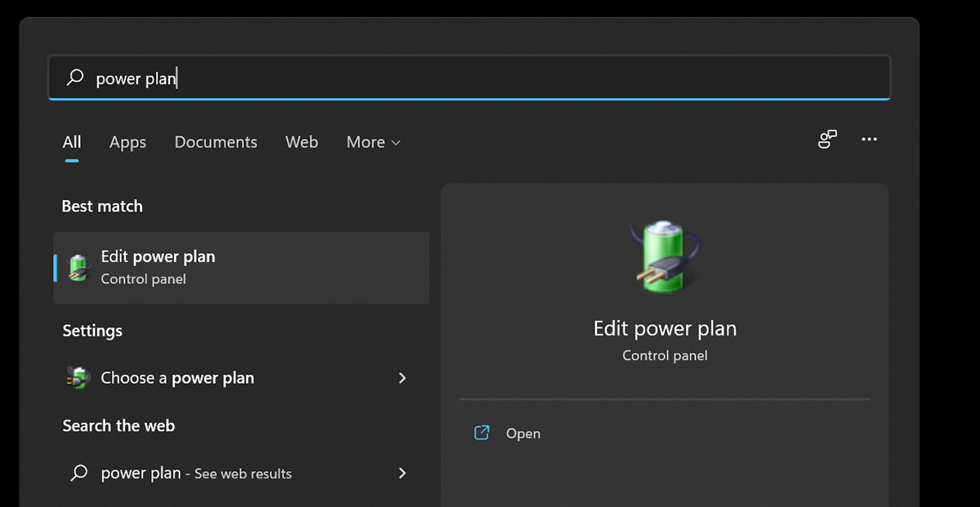
Task: Click the search magnifier icon in search box
Action: 75,78
